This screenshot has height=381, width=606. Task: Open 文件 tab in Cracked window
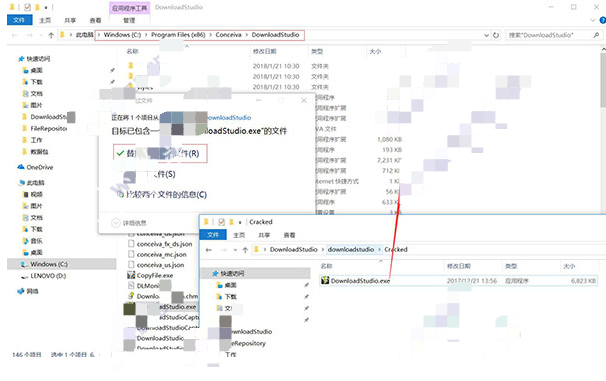pyautogui.click(x=213, y=235)
